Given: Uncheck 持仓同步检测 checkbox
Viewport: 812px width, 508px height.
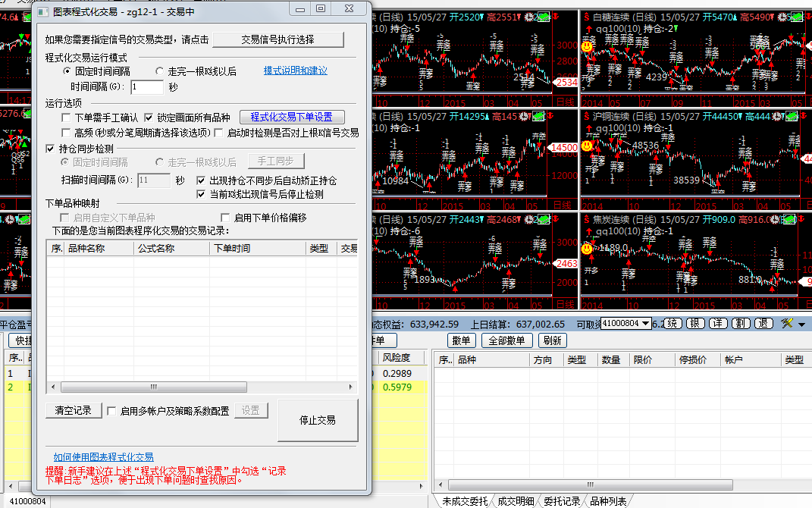Looking at the screenshot, I should point(51,149).
